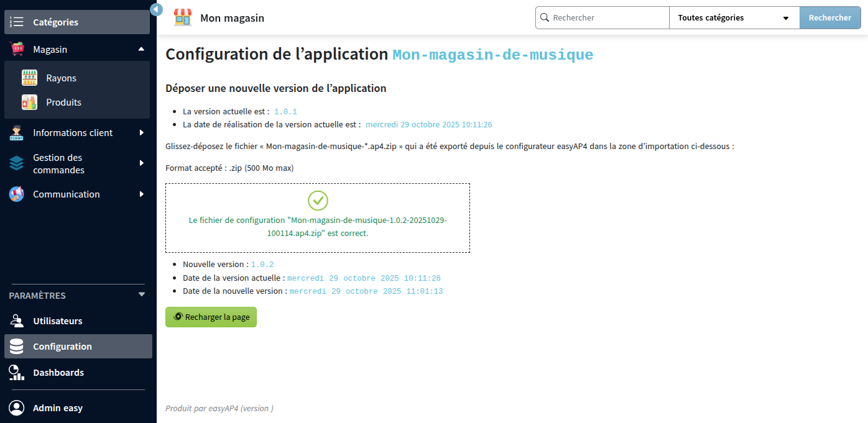Click the Mon magasin store icon
This screenshot has width=868, height=423.
point(182,17)
